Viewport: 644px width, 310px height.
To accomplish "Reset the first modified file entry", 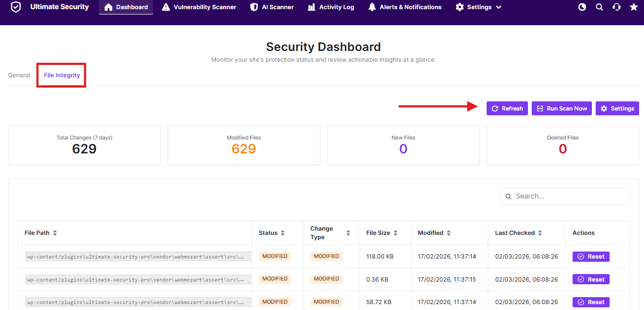I will [x=590, y=256].
